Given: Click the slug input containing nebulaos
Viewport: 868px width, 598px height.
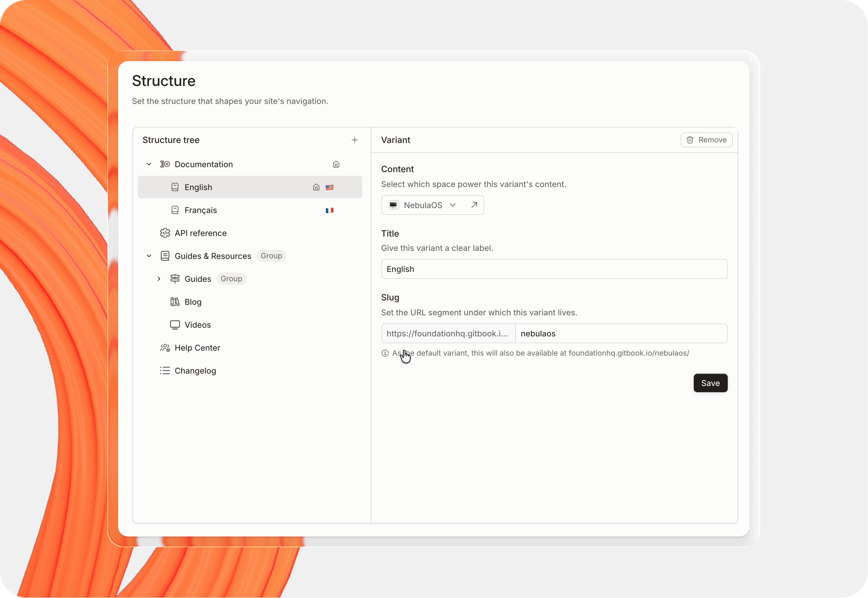Looking at the screenshot, I should point(621,334).
